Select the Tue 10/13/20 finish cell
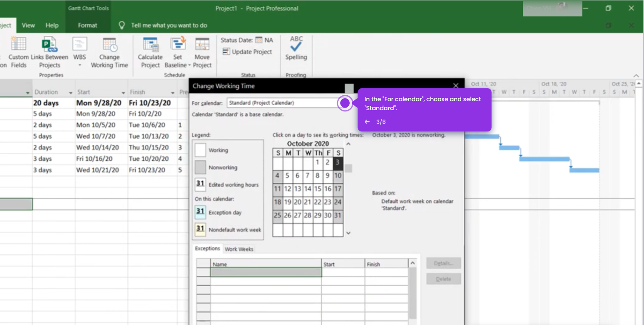Image resolution: width=644 pixels, height=325 pixels. 152,136
